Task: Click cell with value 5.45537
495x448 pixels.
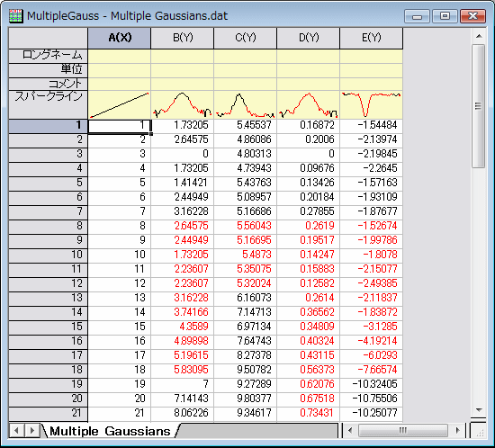Action: [x=246, y=125]
